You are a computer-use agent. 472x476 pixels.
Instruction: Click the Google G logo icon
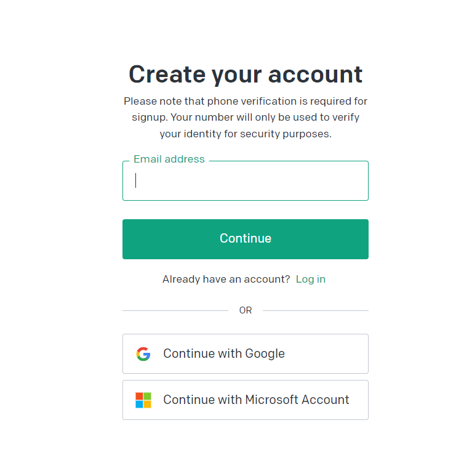pyautogui.click(x=143, y=353)
